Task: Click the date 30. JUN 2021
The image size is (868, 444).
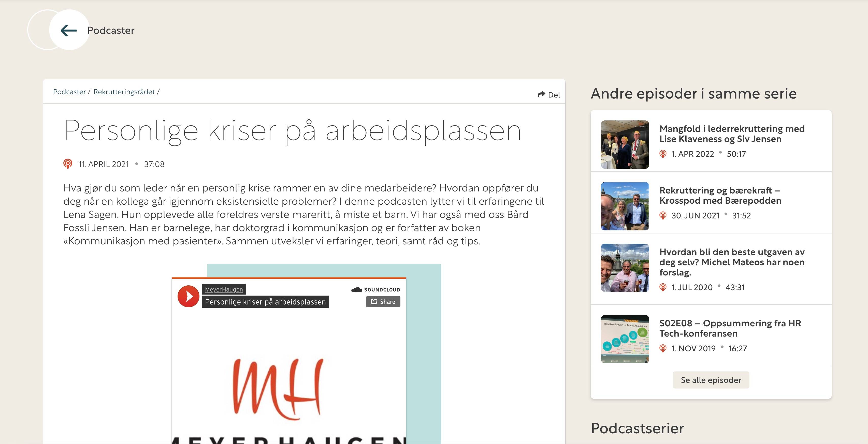Action: tap(695, 215)
